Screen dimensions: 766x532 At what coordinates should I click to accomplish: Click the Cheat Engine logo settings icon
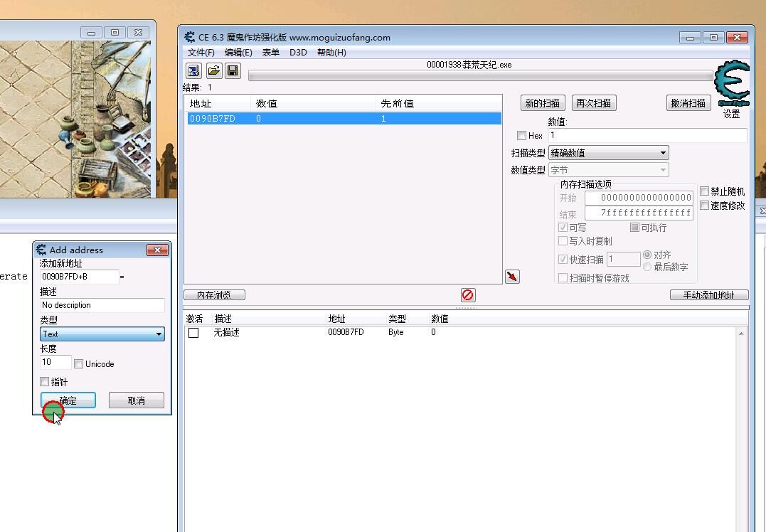731,83
